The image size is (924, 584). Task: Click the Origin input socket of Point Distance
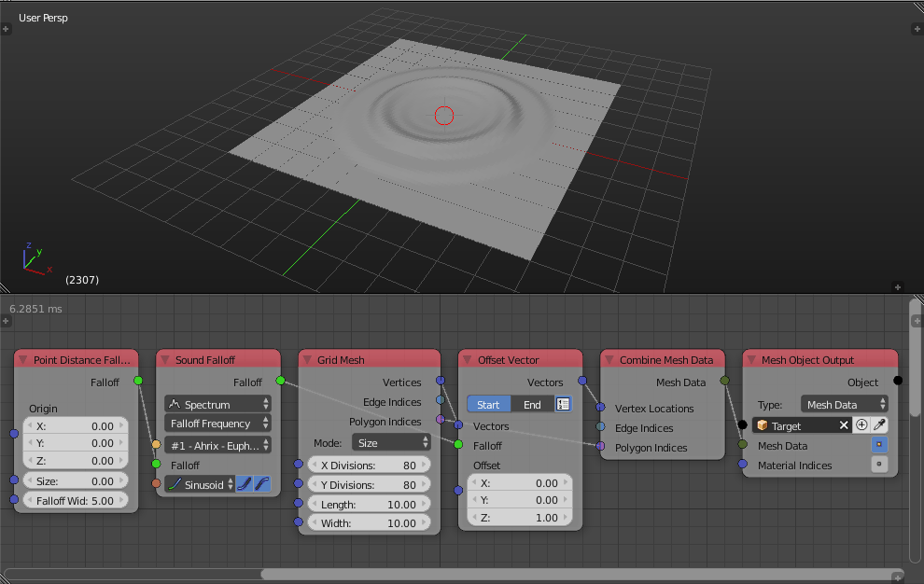point(14,434)
